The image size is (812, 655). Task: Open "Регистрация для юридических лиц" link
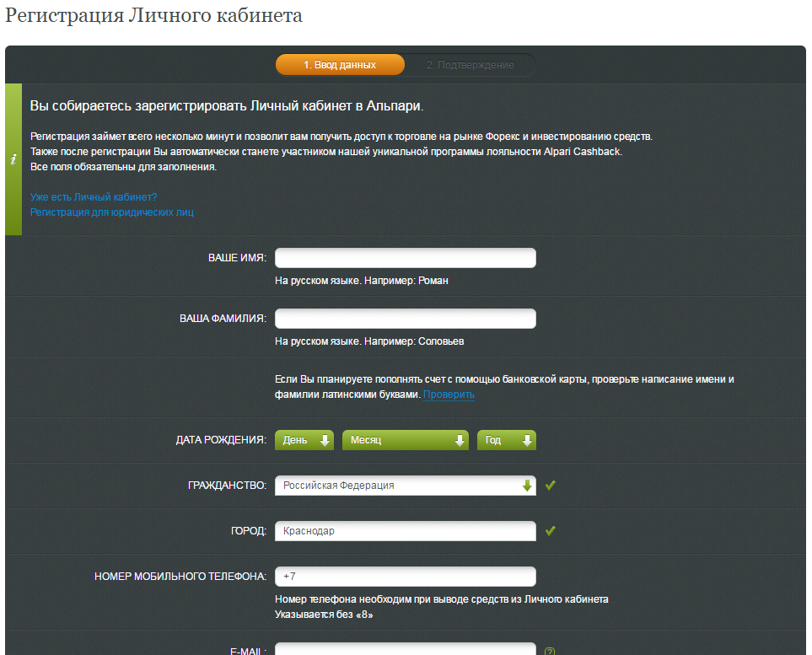pyautogui.click(x=111, y=212)
